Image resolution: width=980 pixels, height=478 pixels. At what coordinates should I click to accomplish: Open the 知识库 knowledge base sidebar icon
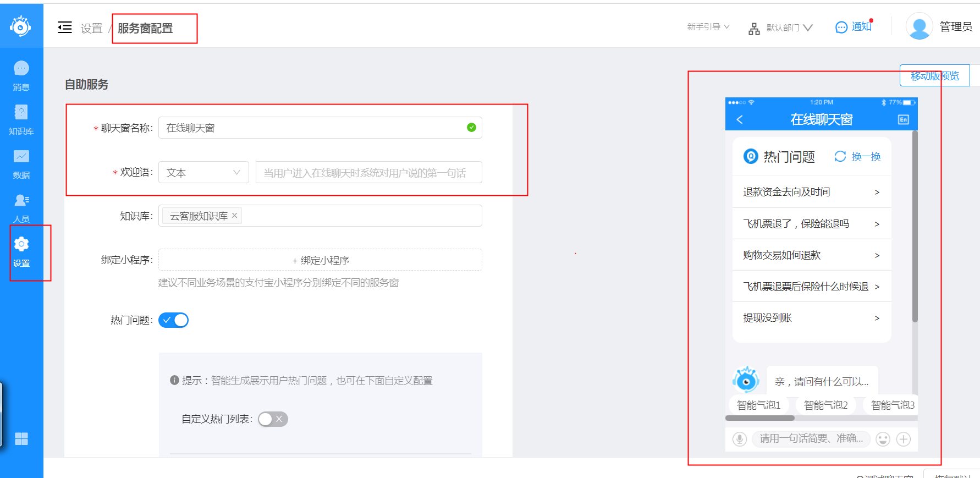(21, 112)
